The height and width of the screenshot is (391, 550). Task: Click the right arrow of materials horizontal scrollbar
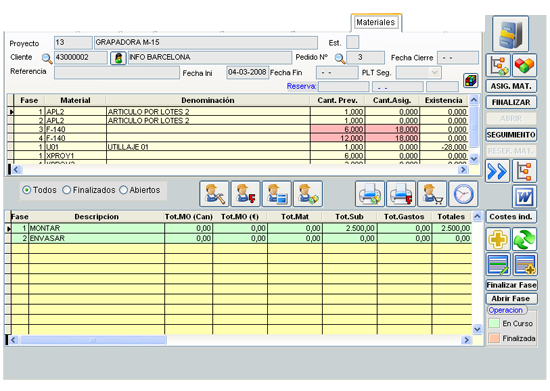pos(463,170)
